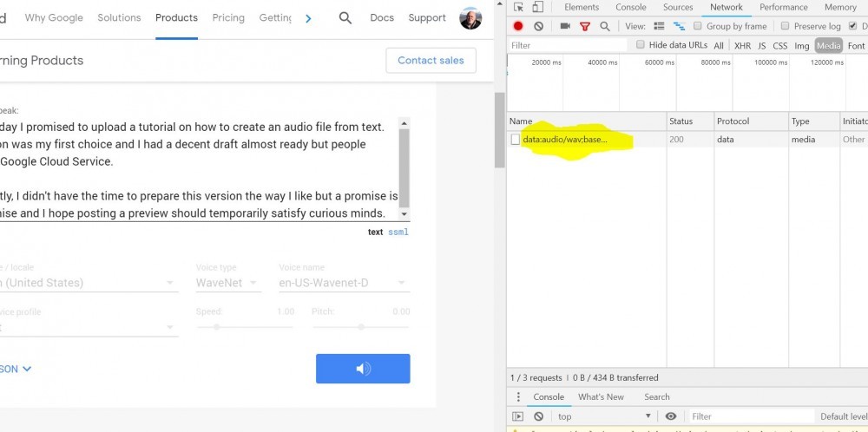Toggle Hide data URLs checkbox
Screen dimensions: 868x432
click(641, 45)
